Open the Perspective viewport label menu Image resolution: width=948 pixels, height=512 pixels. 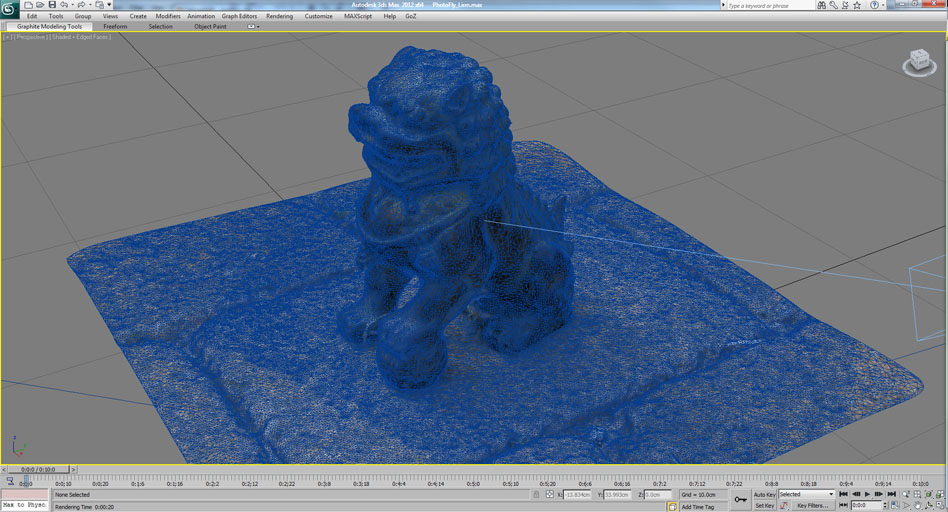tap(30, 37)
